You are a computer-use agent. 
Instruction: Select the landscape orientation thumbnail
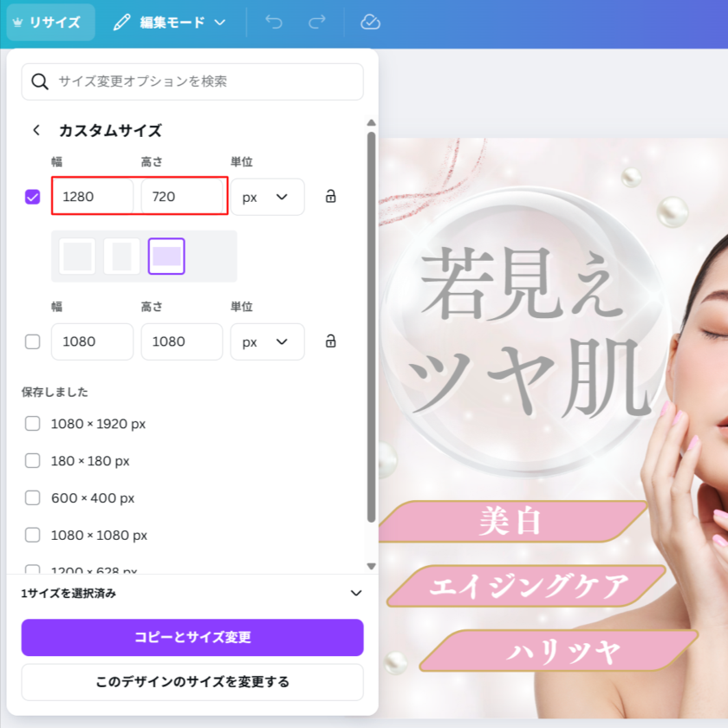point(166,257)
